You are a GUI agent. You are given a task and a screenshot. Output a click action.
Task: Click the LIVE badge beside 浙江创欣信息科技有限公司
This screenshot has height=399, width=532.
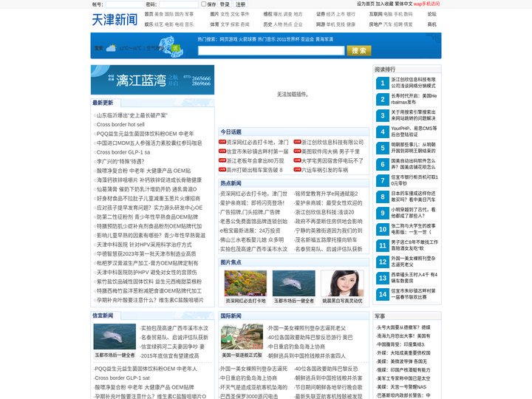[297, 142]
